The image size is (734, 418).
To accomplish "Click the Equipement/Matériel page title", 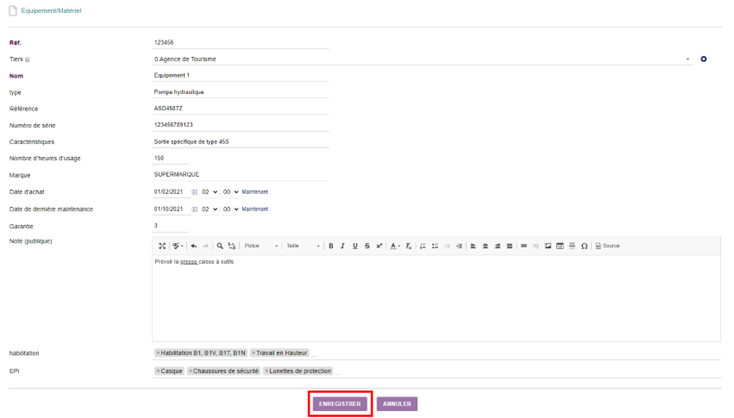I will [51, 10].
